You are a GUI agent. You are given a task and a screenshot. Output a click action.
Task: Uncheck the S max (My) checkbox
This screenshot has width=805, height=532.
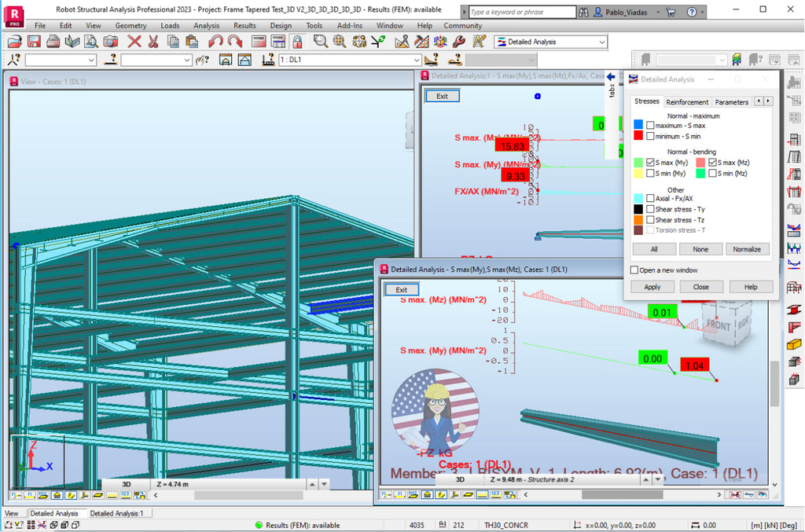click(649, 163)
